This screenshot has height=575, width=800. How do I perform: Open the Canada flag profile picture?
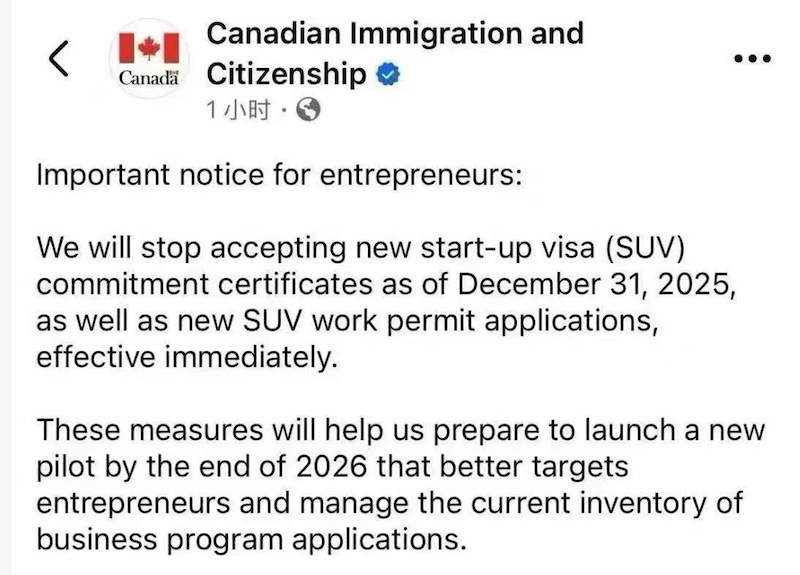pyautogui.click(x=148, y=60)
